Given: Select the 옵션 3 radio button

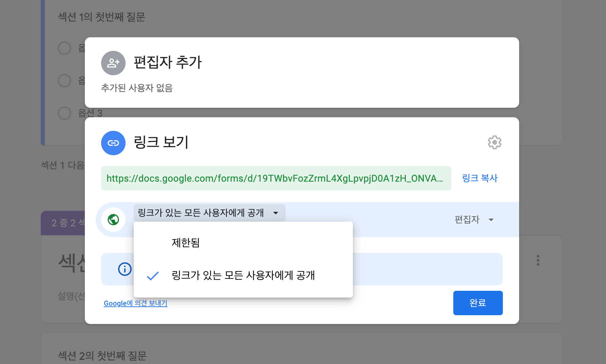Looking at the screenshot, I should 64,113.
